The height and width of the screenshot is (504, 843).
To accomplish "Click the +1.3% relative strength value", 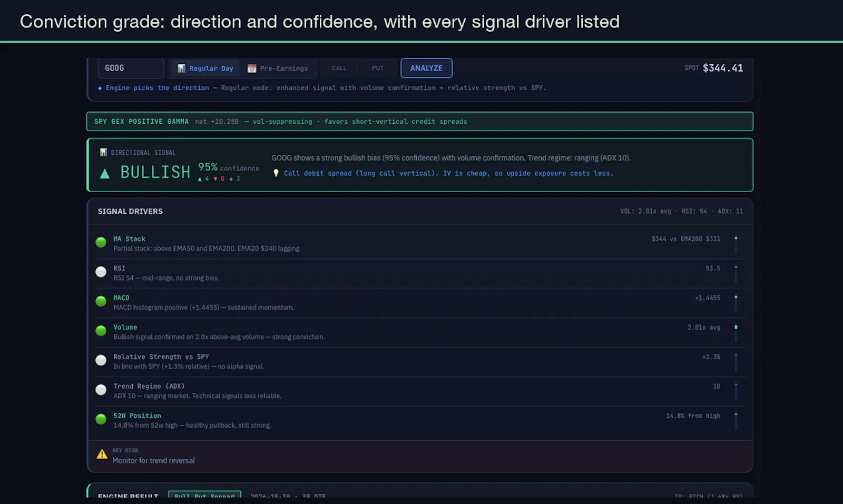I will [711, 357].
